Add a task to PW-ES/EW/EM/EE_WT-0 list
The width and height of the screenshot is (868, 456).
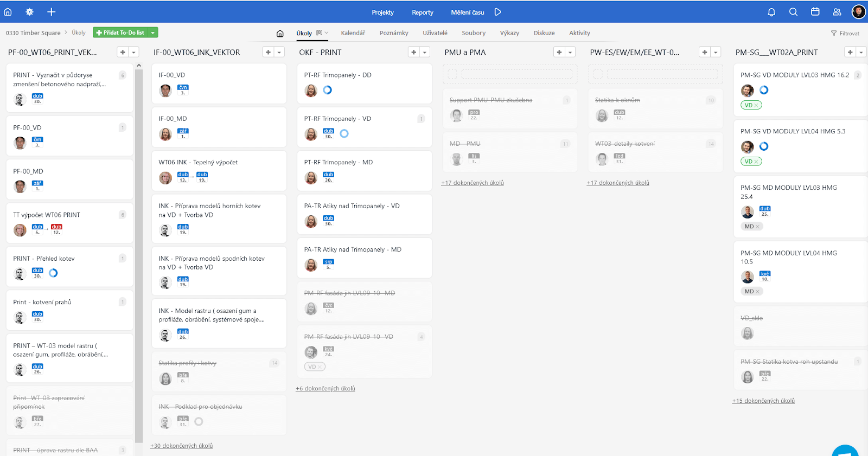[x=705, y=52]
